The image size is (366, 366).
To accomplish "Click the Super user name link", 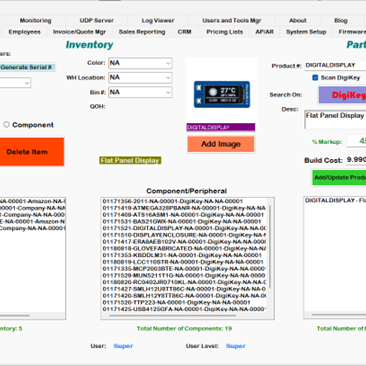I will click(x=123, y=346).
